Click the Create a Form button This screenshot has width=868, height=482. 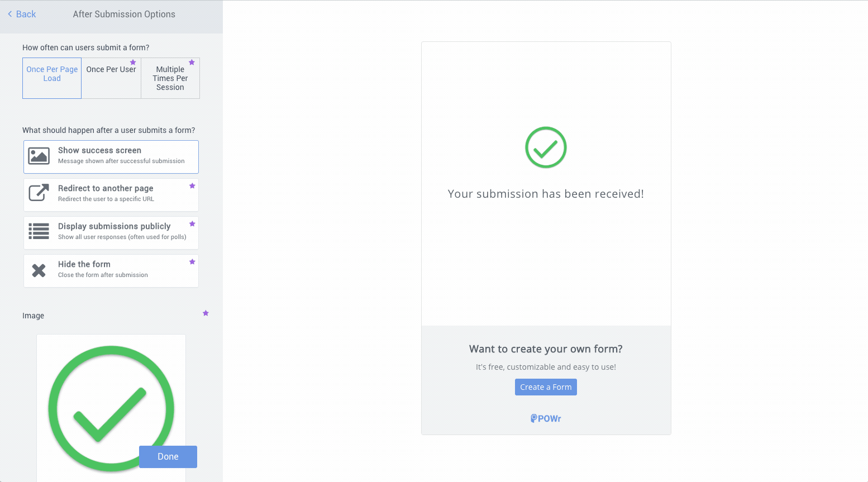(x=546, y=386)
